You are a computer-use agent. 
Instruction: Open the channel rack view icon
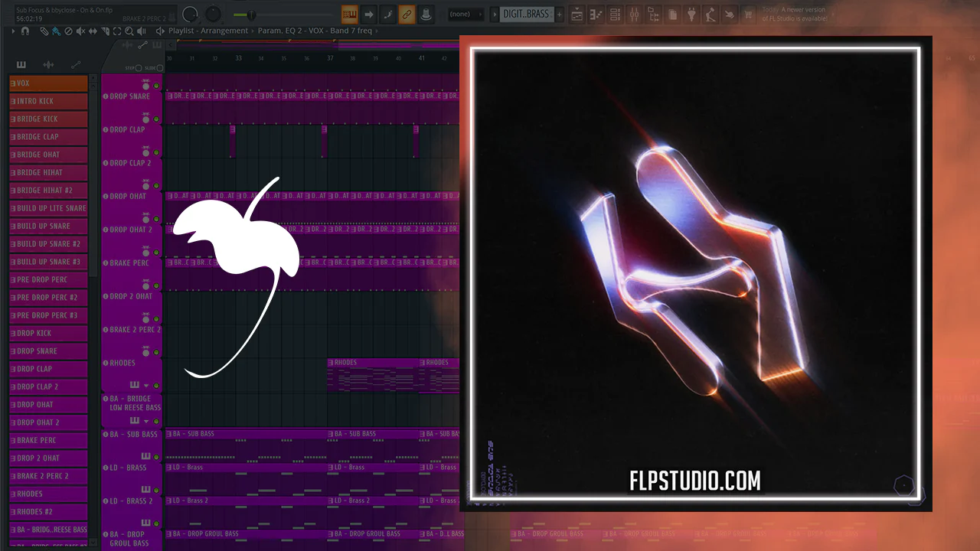616,14
